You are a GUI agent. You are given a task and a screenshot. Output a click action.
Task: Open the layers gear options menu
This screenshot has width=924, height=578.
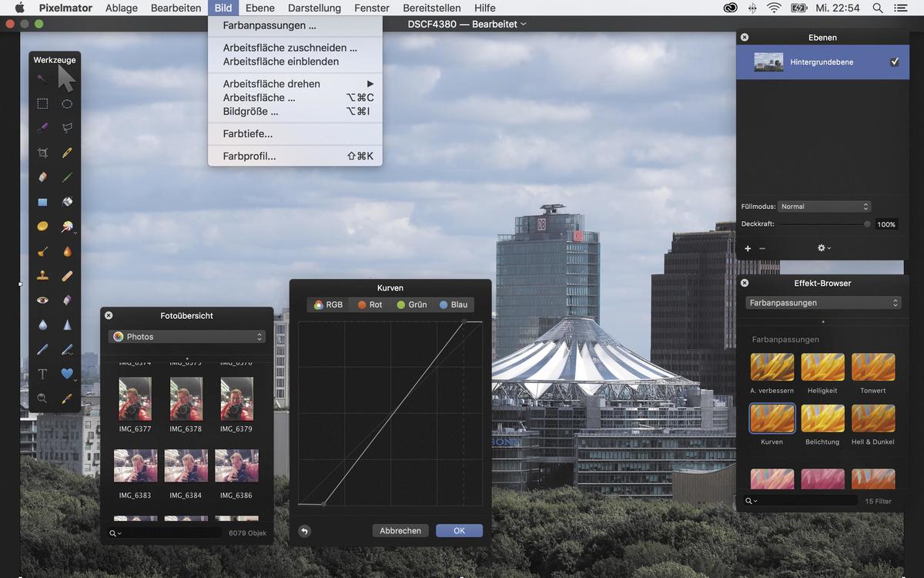click(x=824, y=248)
